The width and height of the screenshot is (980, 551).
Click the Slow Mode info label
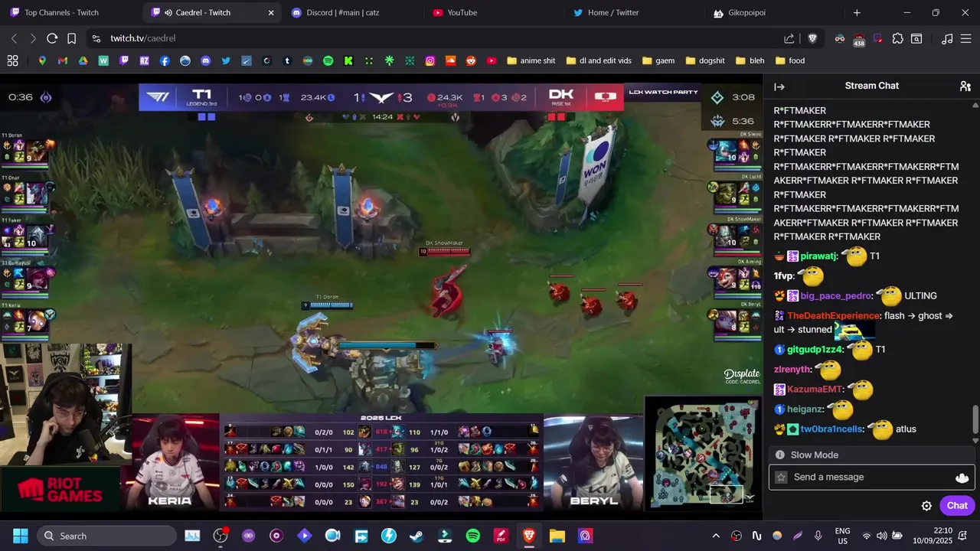[814, 455]
